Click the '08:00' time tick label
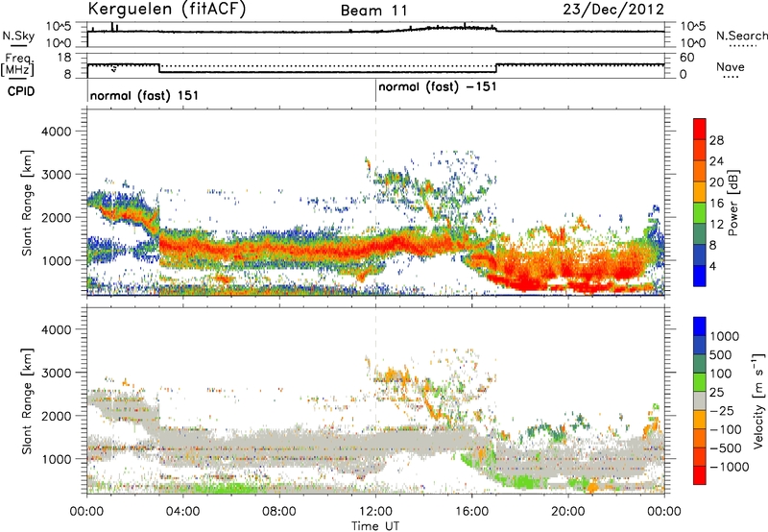Screen dimensions: 768x532 pyautogui.click(x=279, y=512)
